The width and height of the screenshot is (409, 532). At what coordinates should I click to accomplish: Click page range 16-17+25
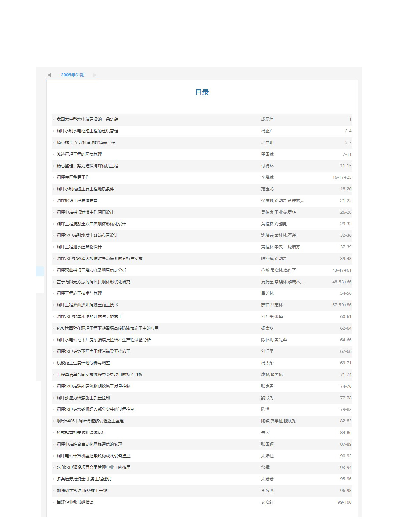click(342, 177)
